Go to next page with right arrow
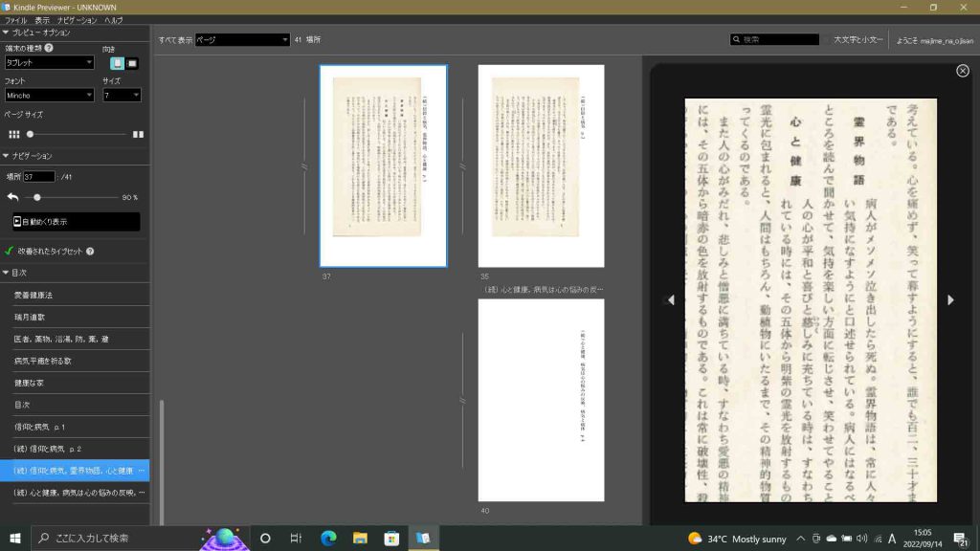Screen dimensions: 980x551 950,299
